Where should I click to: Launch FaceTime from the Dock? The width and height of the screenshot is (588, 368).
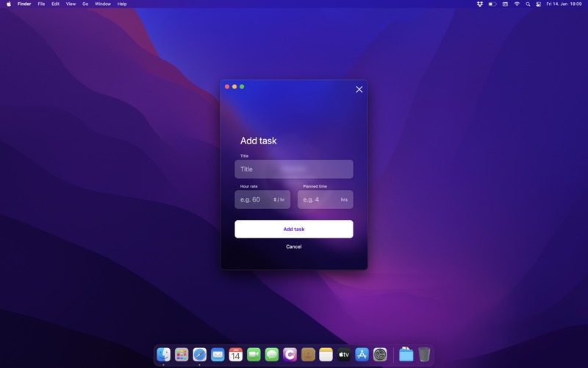(x=254, y=355)
